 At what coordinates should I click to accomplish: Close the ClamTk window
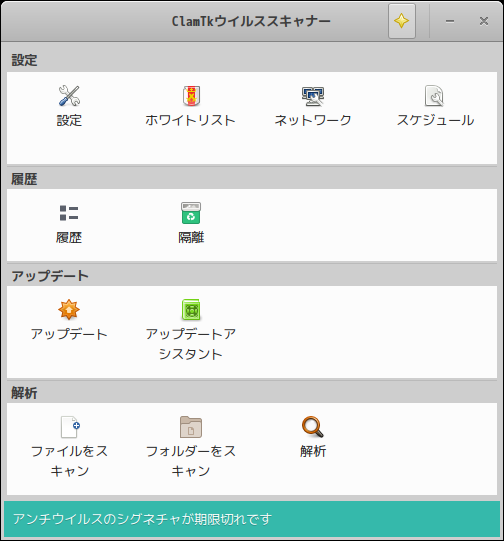click(x=484, y=21)
